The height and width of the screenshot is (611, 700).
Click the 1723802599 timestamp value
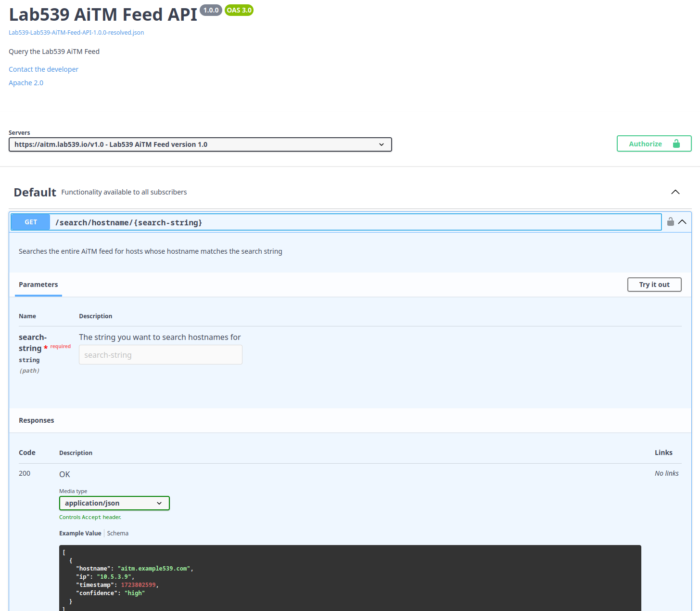[x=138, y=585]
